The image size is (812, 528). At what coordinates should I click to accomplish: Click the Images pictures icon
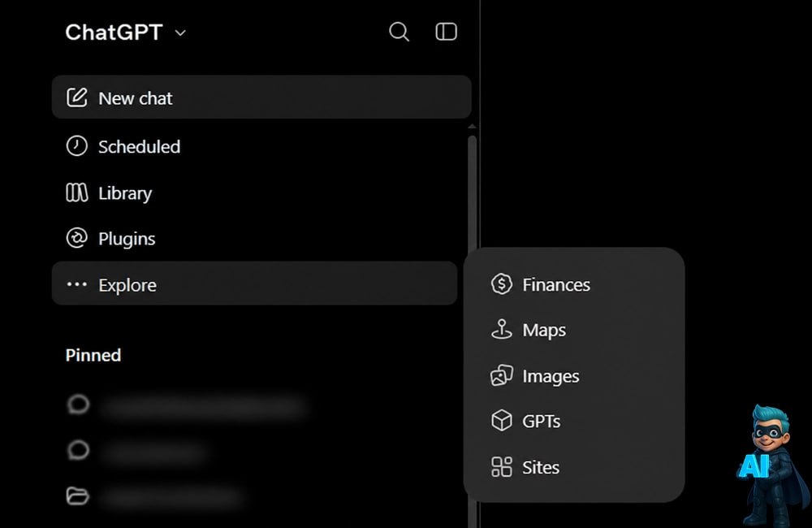click(501, 375)
